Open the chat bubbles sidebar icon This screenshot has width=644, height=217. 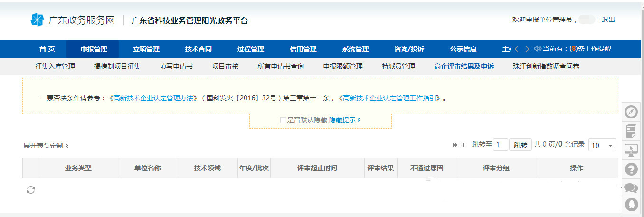click(631, 187)
